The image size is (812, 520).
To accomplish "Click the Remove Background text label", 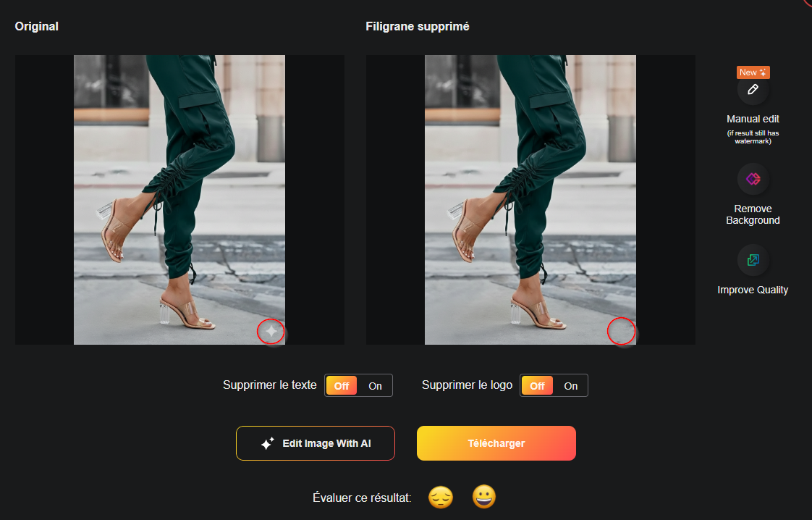I will [x=753, y=214].
